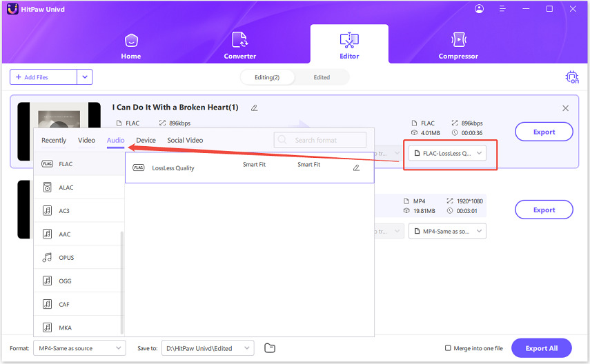Select AC3 in the format list
The height and width of the screenshot is (364, 590).
79,210
